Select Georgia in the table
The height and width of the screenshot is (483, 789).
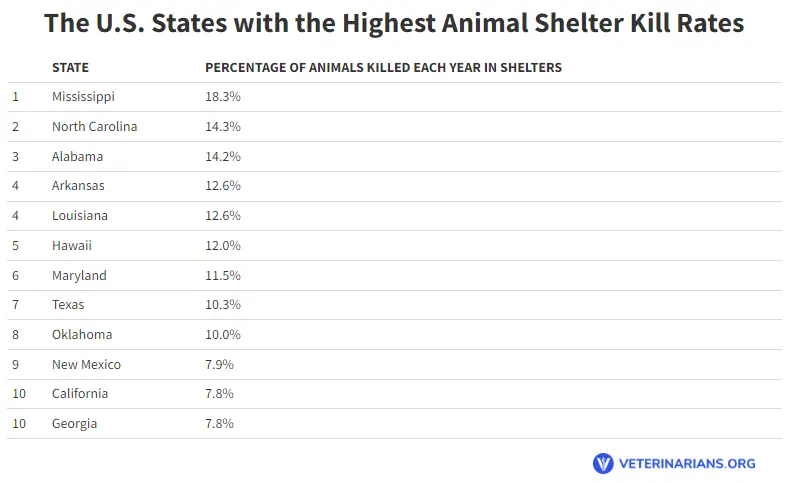coord(75,424)
